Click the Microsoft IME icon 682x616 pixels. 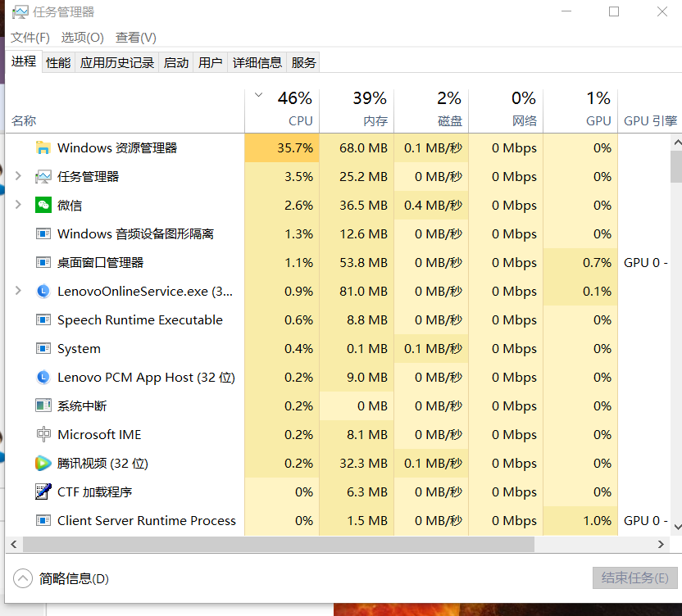[43, 435]
